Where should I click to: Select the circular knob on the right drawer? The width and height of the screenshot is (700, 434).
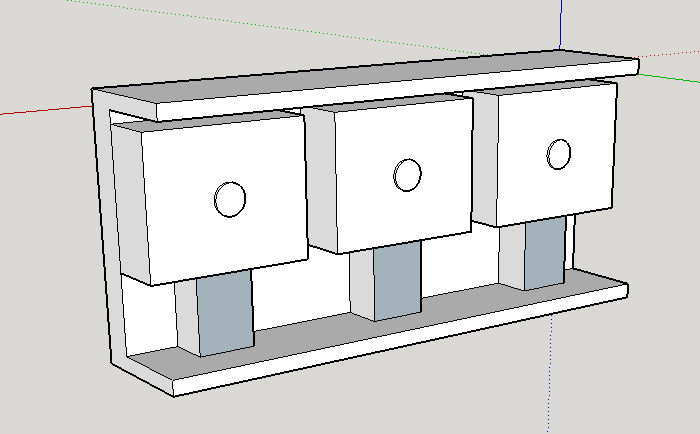[558, 154]
